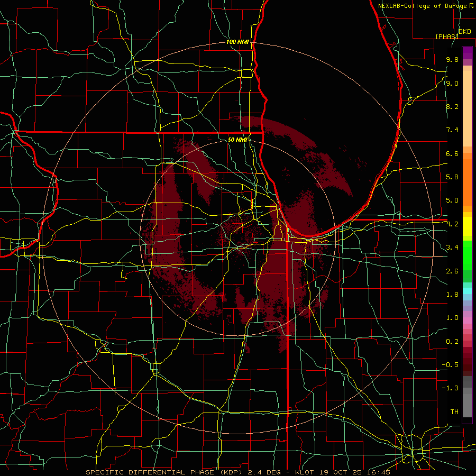Click the 50 NMI range ring label
Screen dimensions: 476x476
coord(237,140)
